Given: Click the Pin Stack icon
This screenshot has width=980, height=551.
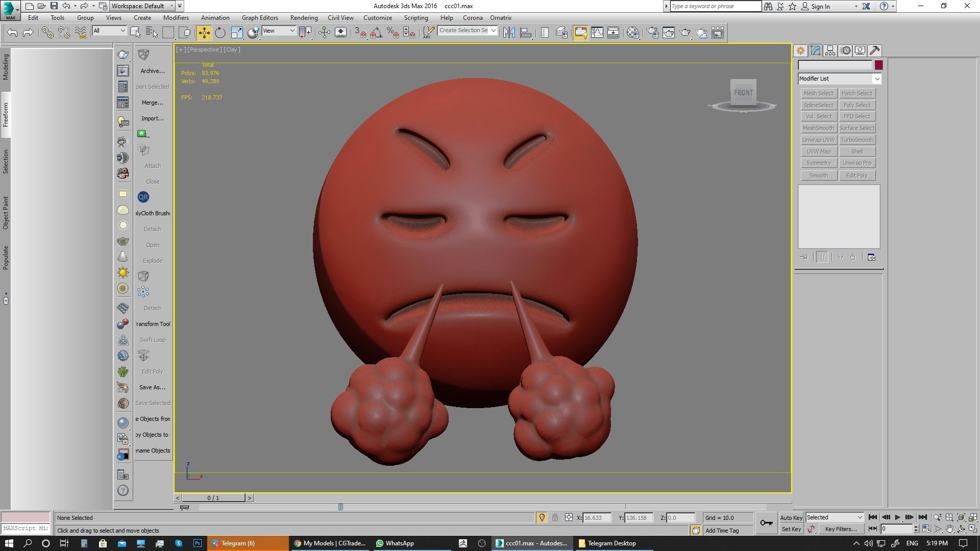Looking at the screenshot, I should pyautogui.click(x=804, y=257).
